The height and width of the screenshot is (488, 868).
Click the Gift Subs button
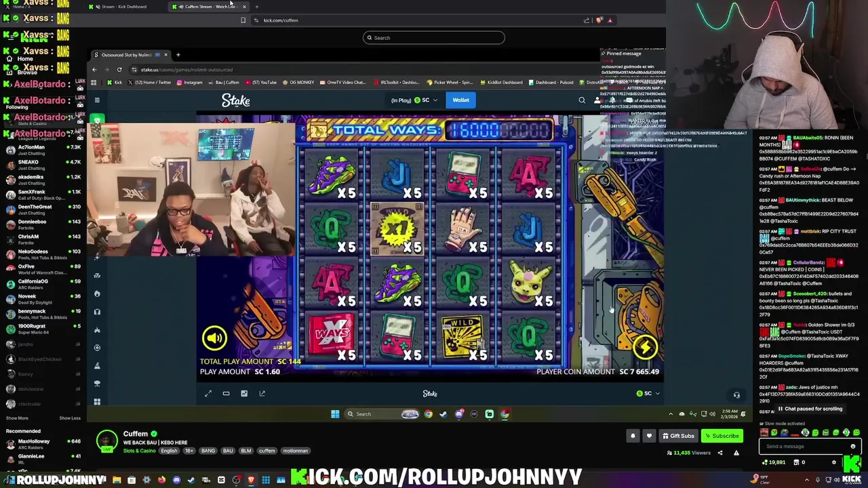678,436
